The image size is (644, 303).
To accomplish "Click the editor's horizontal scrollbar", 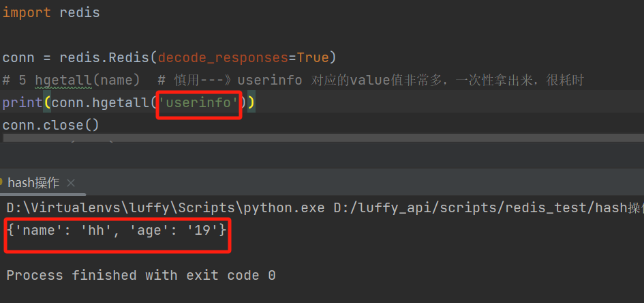I will (x=322, y=138).
